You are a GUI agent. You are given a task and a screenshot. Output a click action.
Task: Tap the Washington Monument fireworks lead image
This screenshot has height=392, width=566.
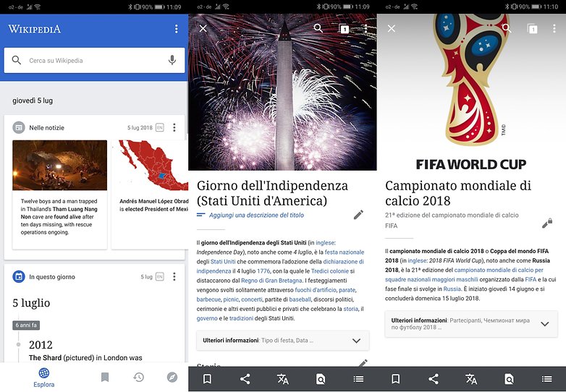[283, 92]
